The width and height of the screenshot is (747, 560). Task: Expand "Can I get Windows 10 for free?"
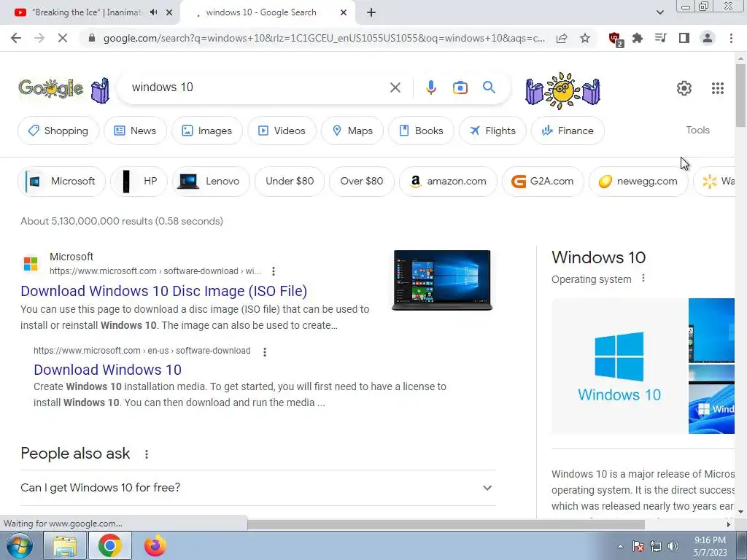pyautogui.click(x=258, y=488)
